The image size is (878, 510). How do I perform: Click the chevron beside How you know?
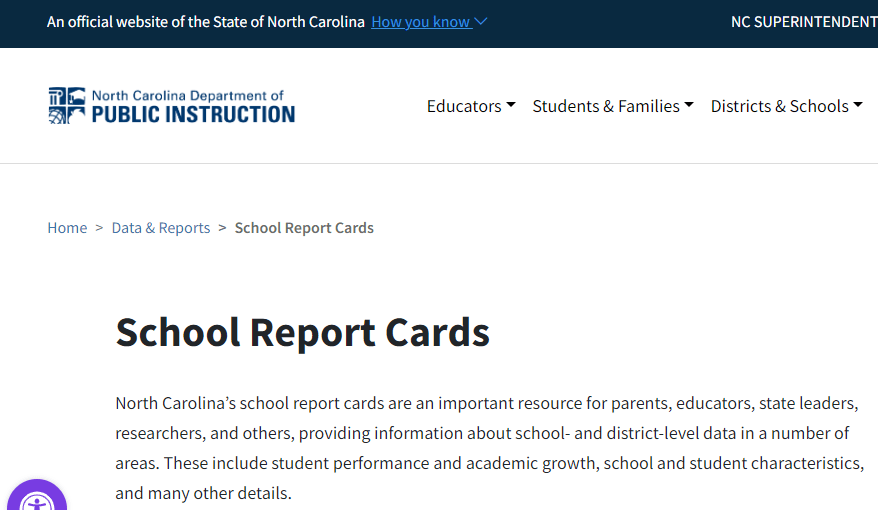pyautogui.click(x=481, y=22)
